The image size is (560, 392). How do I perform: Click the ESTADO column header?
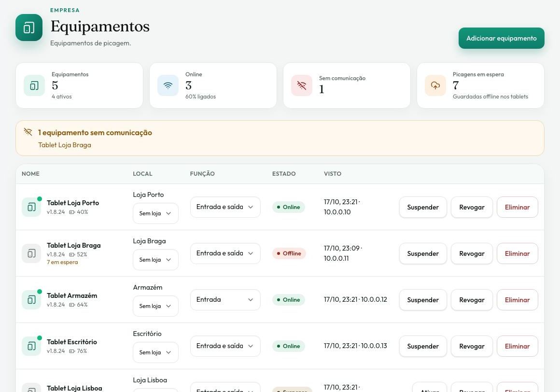284,174
